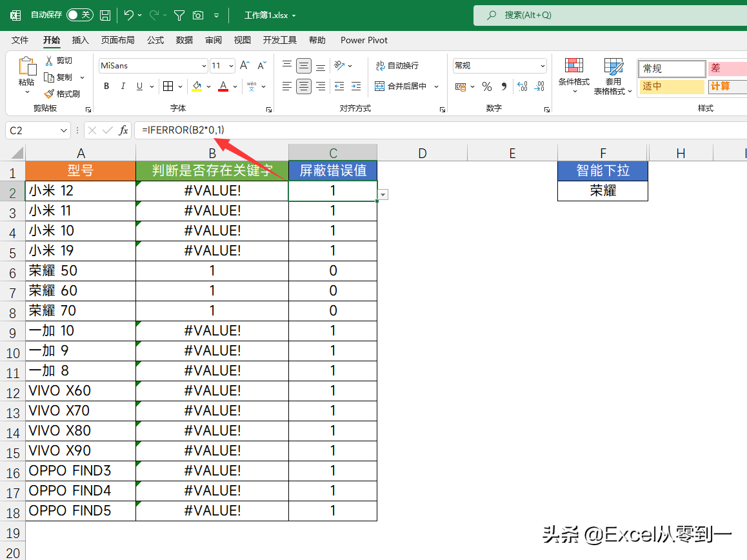This screenshot has height=560, width=747.
Task: Apply the 差 Bad red cell style
Action: [x=727, y=68]
